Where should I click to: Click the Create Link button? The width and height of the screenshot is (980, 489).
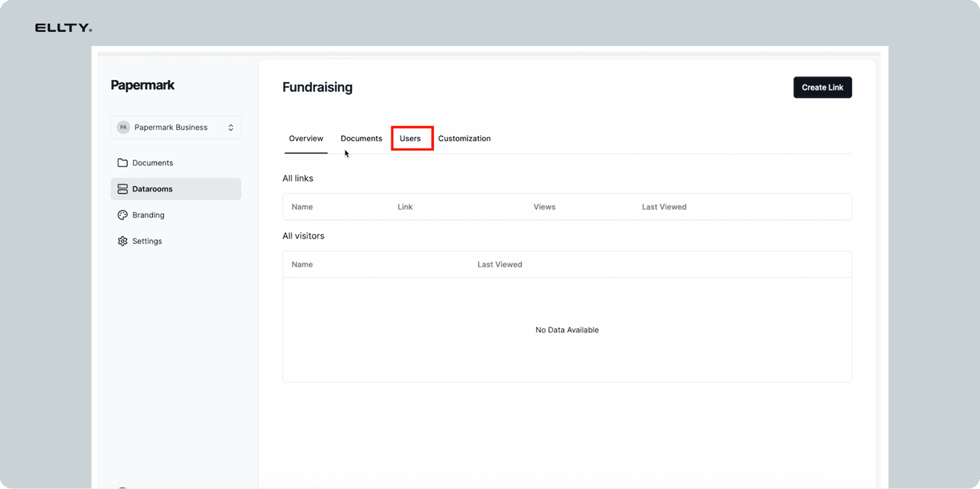822,87
